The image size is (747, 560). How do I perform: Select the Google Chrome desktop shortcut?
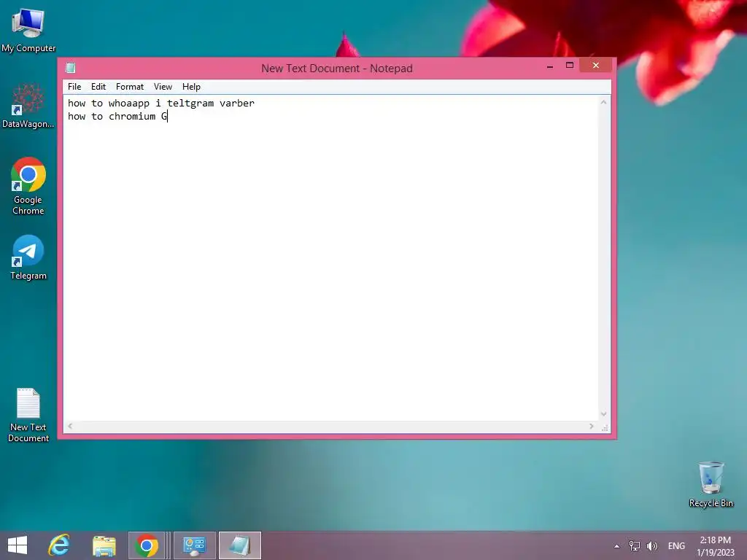28,186
